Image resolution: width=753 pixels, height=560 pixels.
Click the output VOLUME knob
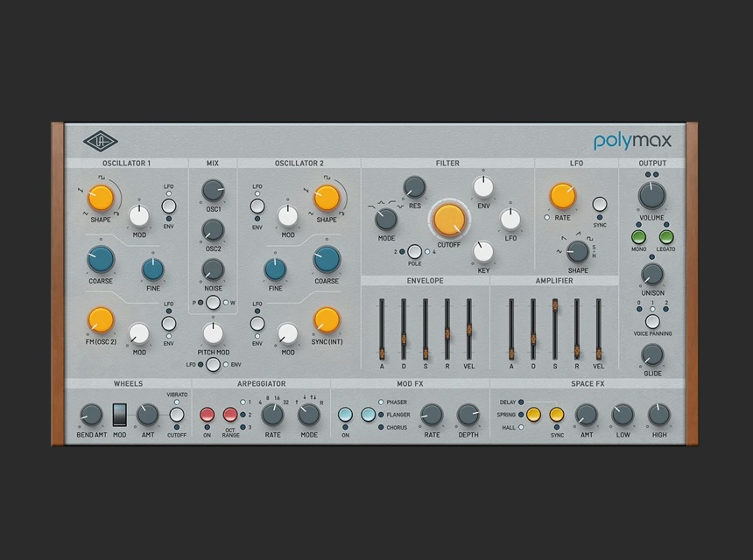651,196
